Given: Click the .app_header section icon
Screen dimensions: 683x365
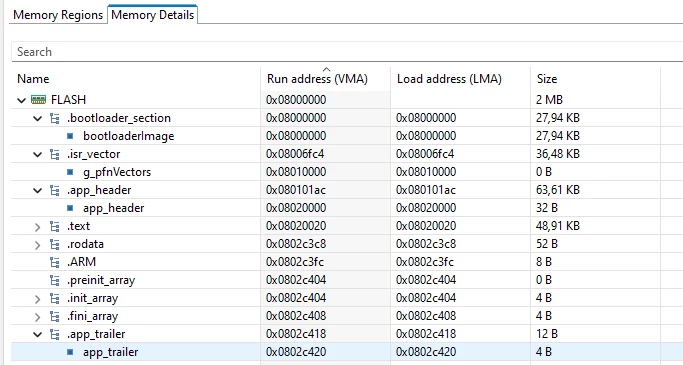Looking at the screenshot, I should pyautogui.click(x=55, y=190).
